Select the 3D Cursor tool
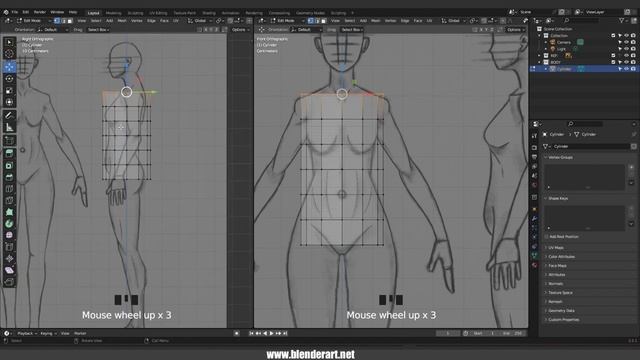This screenshot has width=640, height=360. pos(9,53)
